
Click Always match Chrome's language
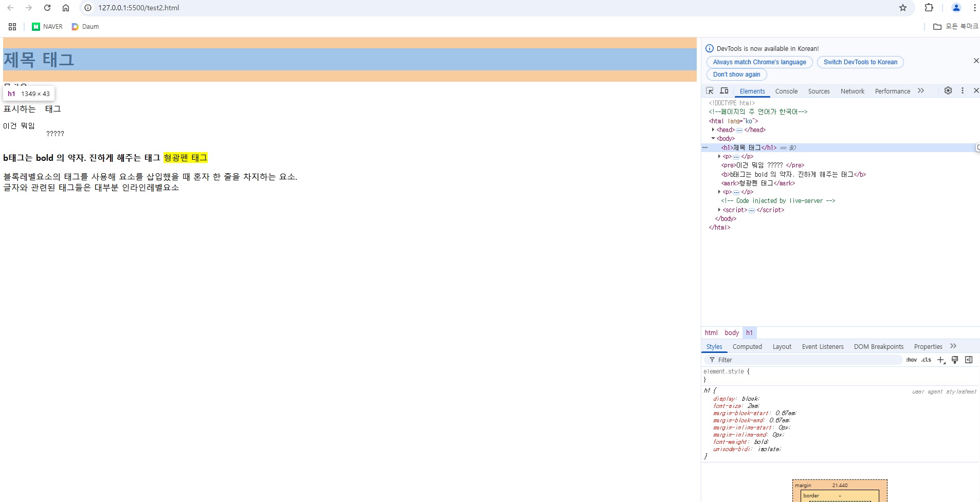click(759, 62)
